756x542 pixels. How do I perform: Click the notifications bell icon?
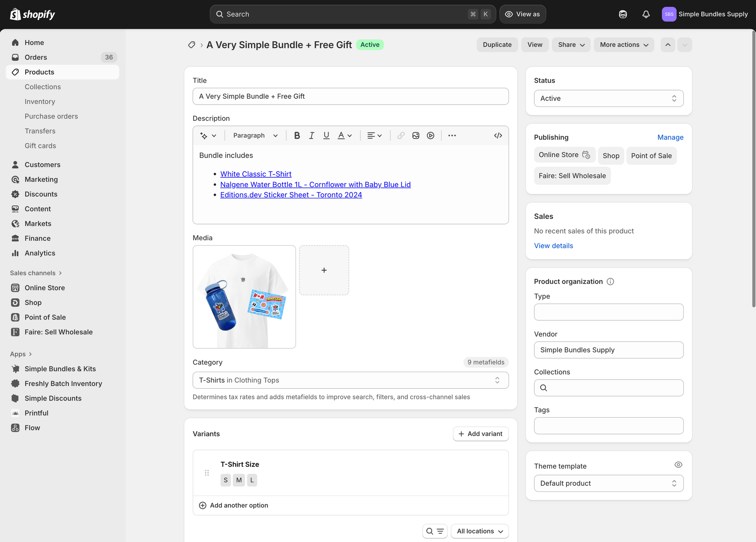click(646, 14)
